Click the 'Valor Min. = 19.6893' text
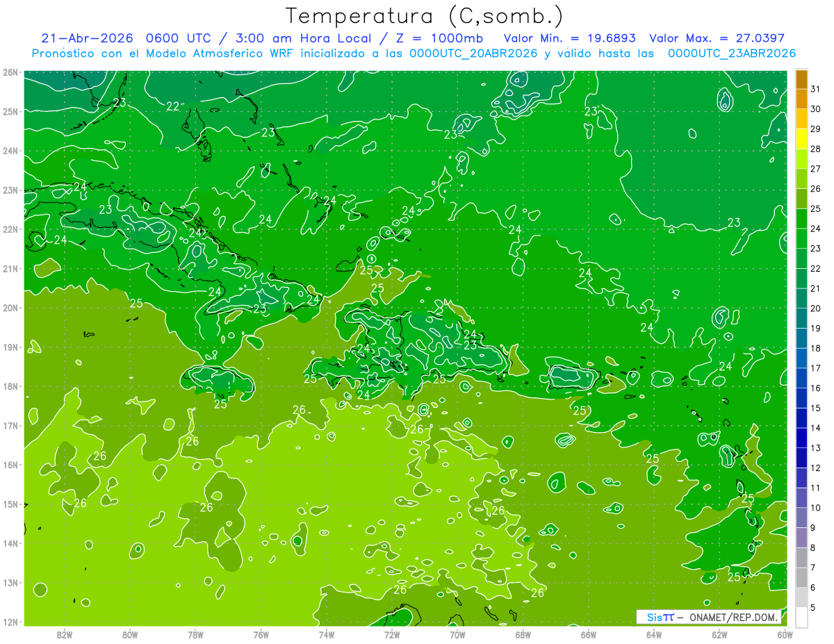The width and height of the screenshot is (834, 644). click(571, 38)
